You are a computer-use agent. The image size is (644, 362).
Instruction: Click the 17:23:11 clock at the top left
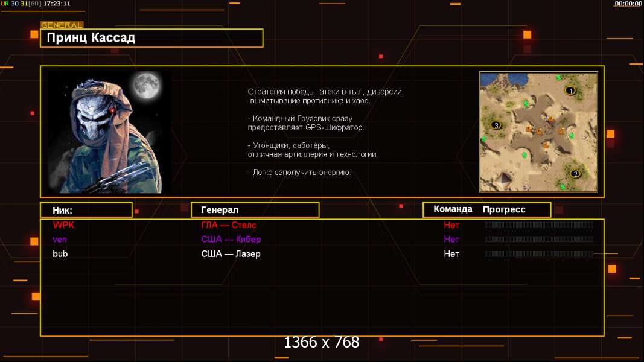pyautogui.click(x=57, y=4)
